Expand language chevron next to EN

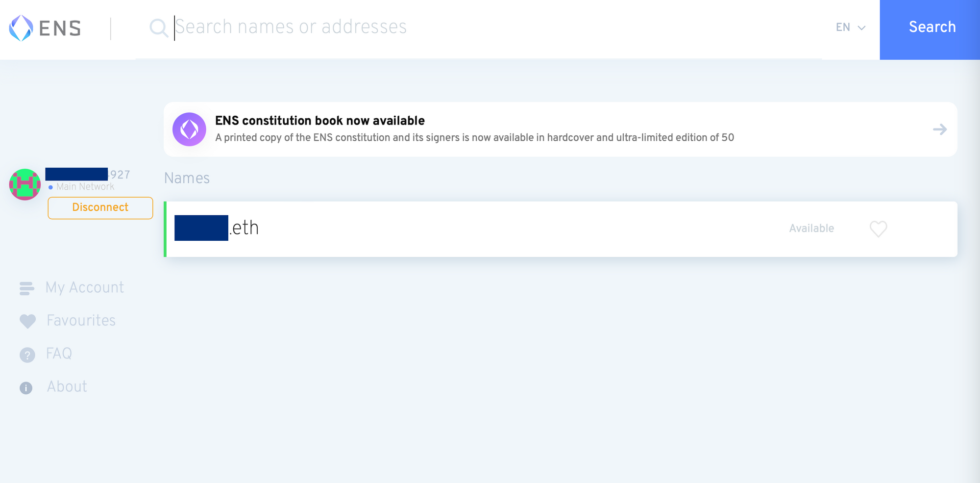861,28
